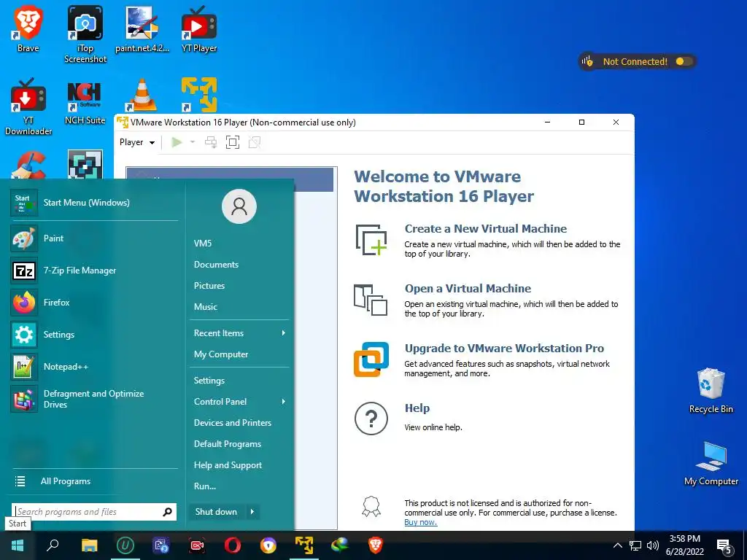747x560 pixels.
Task: Expand power options arrow next to play
Action: pyautogui.click(x=193, y=142)
